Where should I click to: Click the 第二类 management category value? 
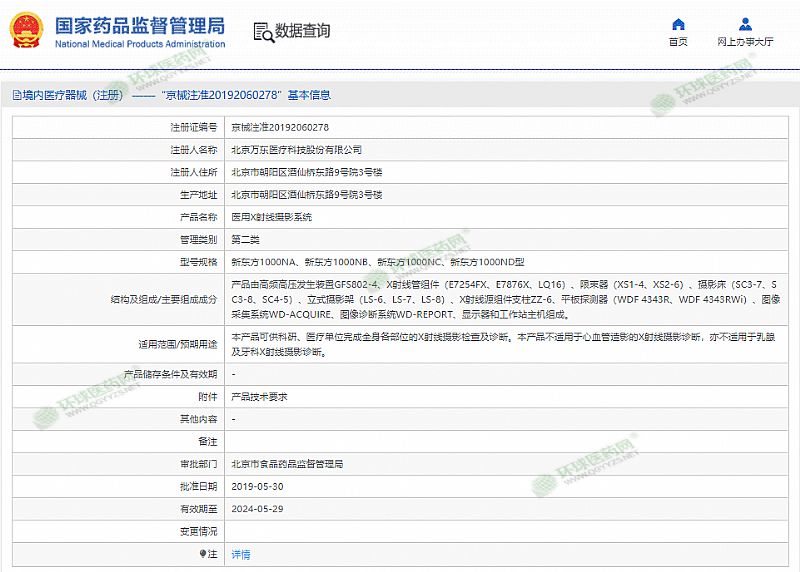point(246,240)
